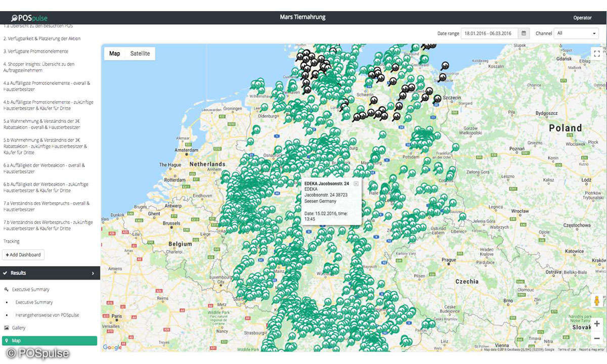Select the Map view type button
The height and width of the screenshot is (364, 607).
tap(115, 54)
